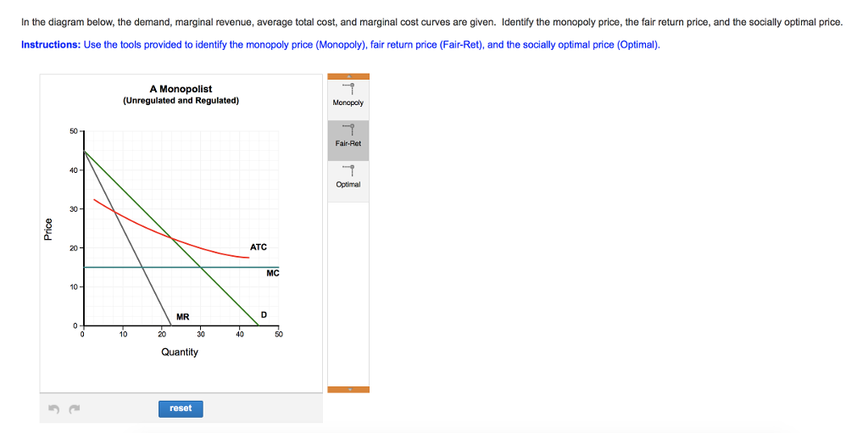Click the 50 tick on the price axis
This screenshot has width=868, height=433.
(75, 131)
